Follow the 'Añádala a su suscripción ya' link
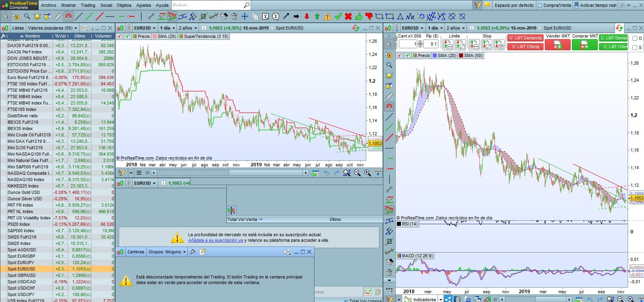Image resolution: width=644 pixels, height=302 pixels. click(x=215, y=240)
